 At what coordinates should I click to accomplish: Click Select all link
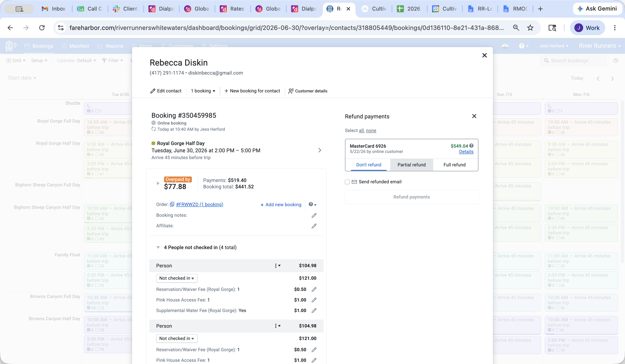pyautogui.click(x=361, y=131)
